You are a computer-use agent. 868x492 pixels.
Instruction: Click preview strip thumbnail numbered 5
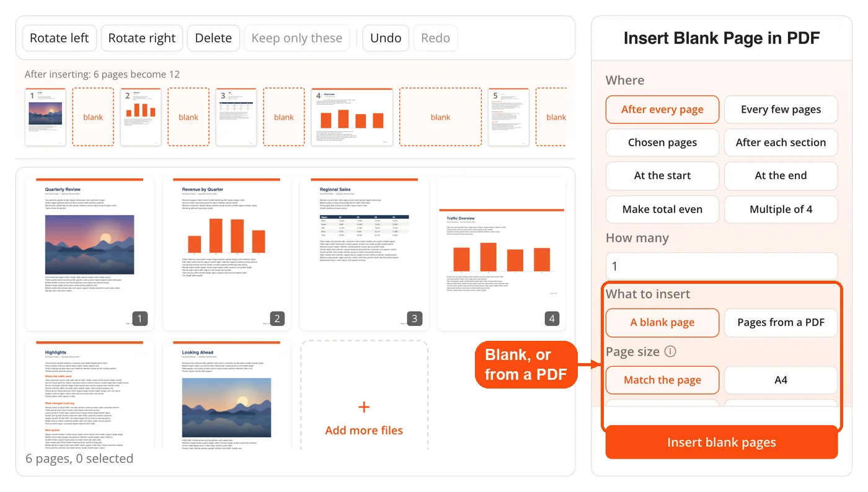click(x=508, y=117)
